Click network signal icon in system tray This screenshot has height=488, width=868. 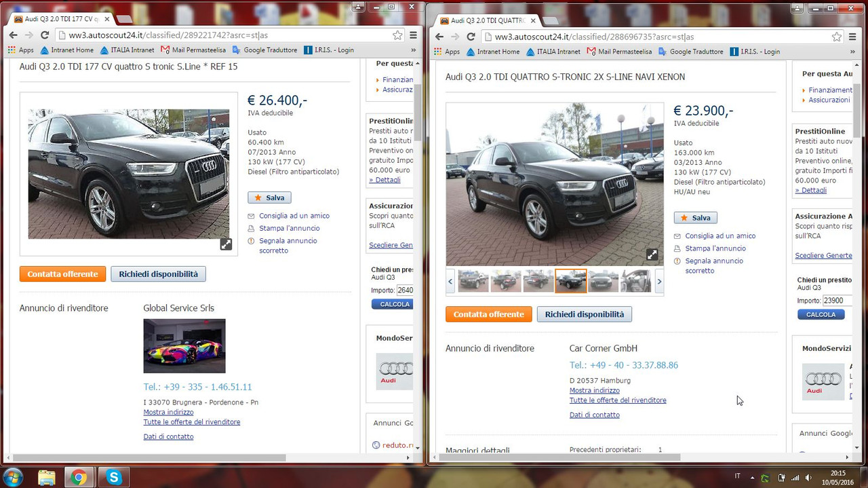coord(795,478)
